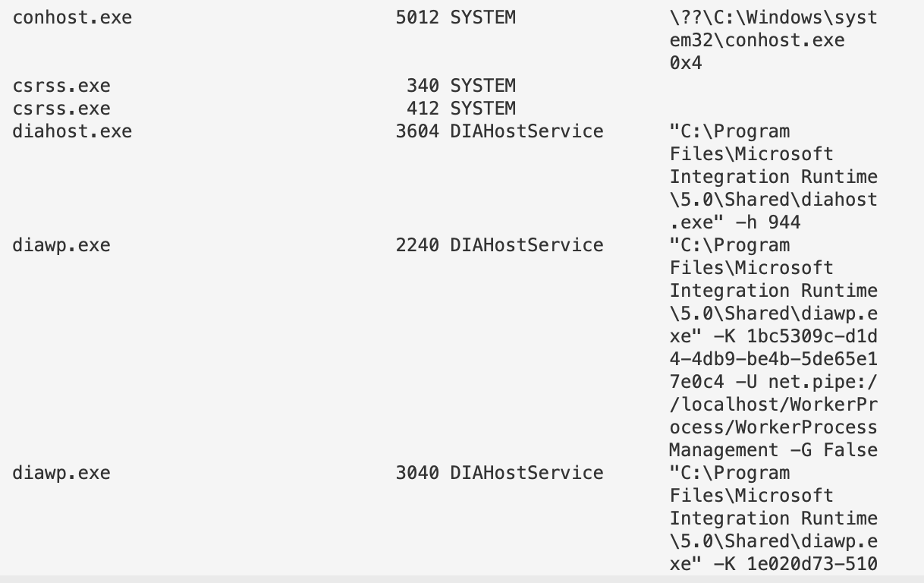This screenshot has height=583, width=924.
Task: Select the diawp.exe entry with PID 3040
Action: (61, 473)
